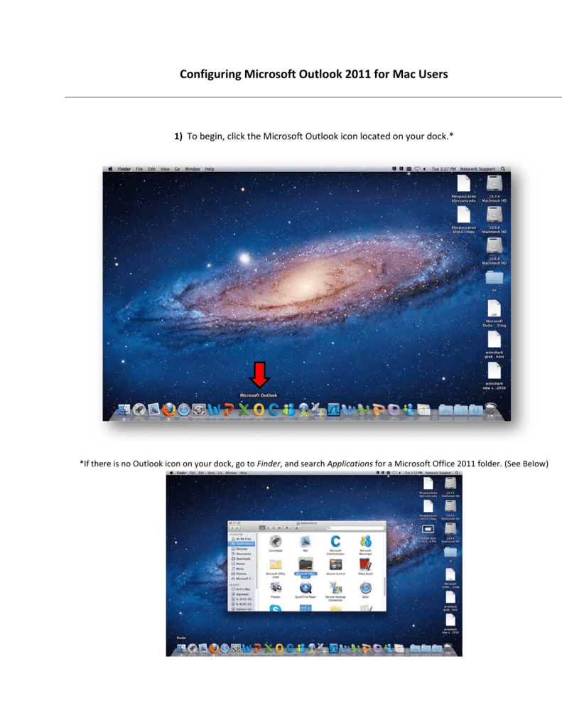Open ss folder on step 1 screenshot desktop
The width and height of the screenshot is (562, 728).
[495, 282]
